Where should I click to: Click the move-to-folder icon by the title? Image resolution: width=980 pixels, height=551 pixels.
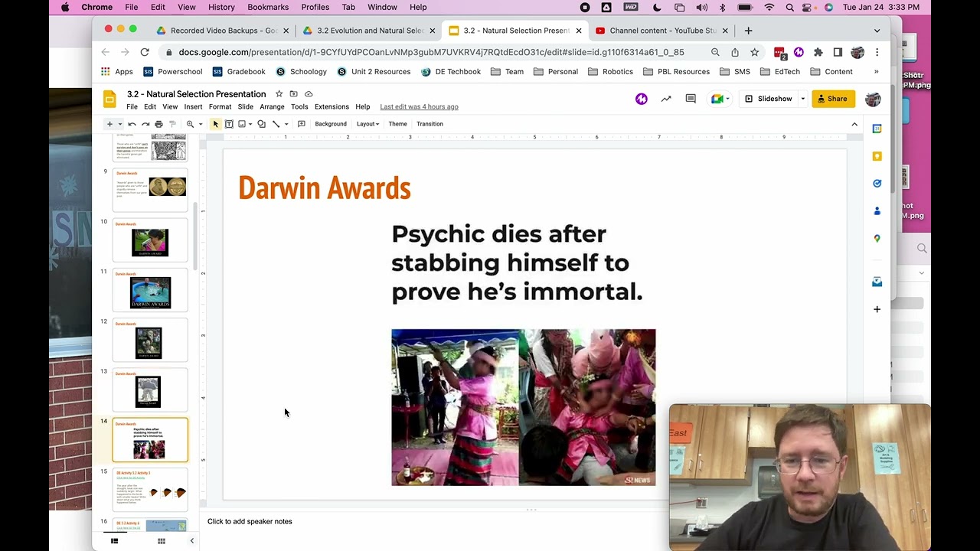(293, 94)
